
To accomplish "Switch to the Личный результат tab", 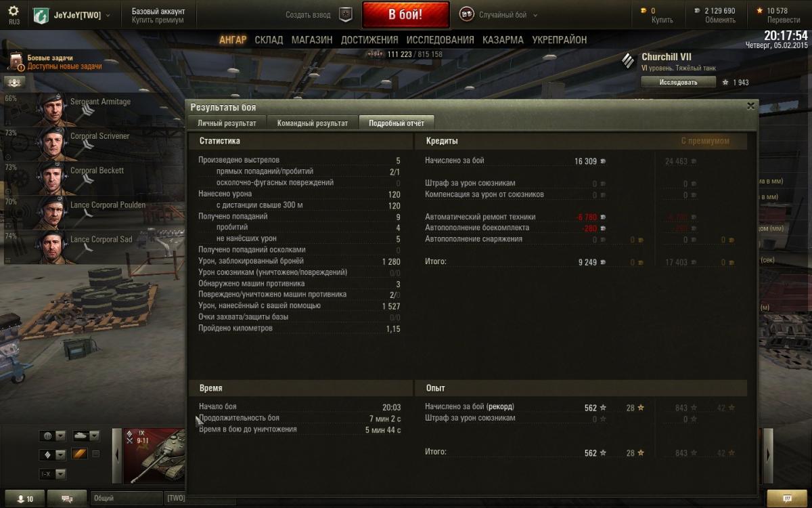I will 227,123.
